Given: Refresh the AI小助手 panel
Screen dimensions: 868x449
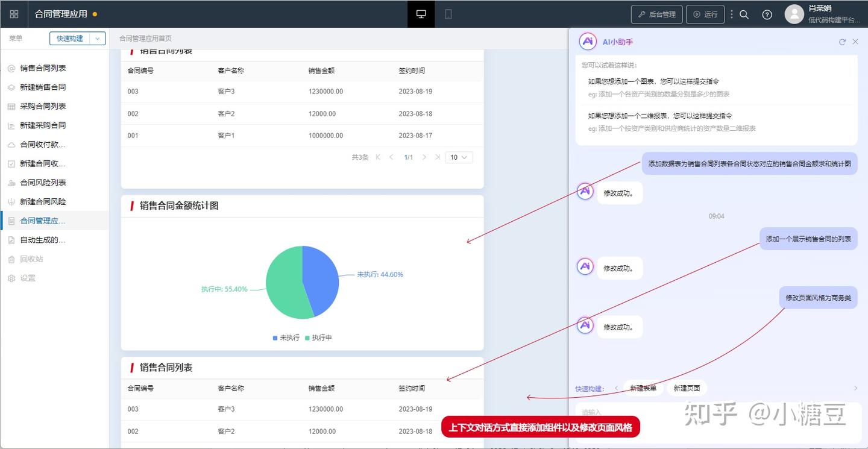Looking at the screenshot, I should (x=843, y=42).
